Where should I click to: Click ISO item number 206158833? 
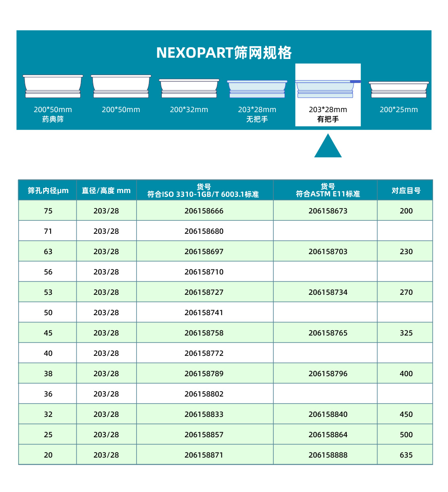point(204,414)
